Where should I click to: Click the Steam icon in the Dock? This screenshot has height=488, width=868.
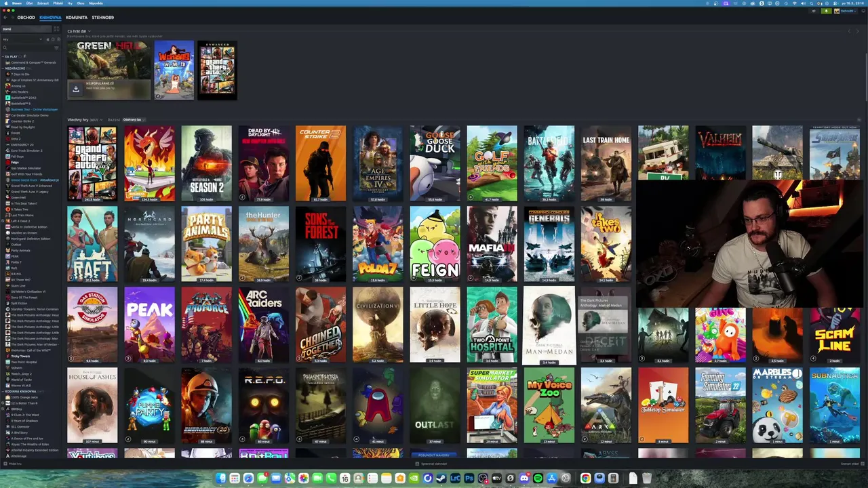pyautogui.click(x=441, y=479)
